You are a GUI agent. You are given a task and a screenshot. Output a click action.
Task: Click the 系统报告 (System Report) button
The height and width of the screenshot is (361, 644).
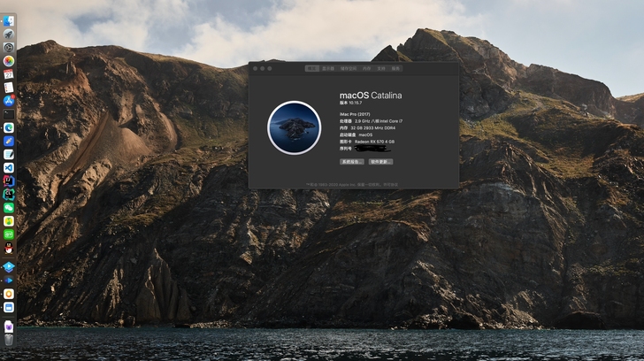click(352, 162)
